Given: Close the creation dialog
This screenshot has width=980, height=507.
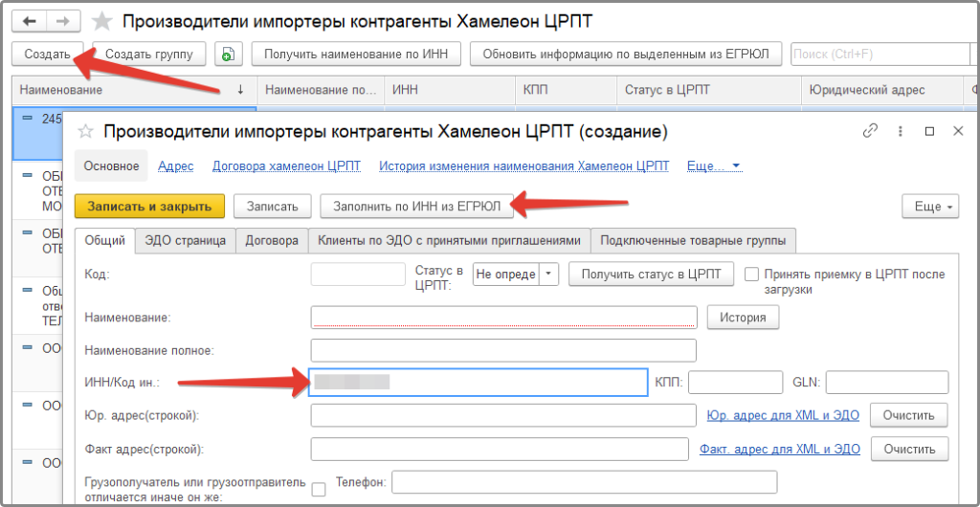Looking at the screenshot, I should pos(958,131).
